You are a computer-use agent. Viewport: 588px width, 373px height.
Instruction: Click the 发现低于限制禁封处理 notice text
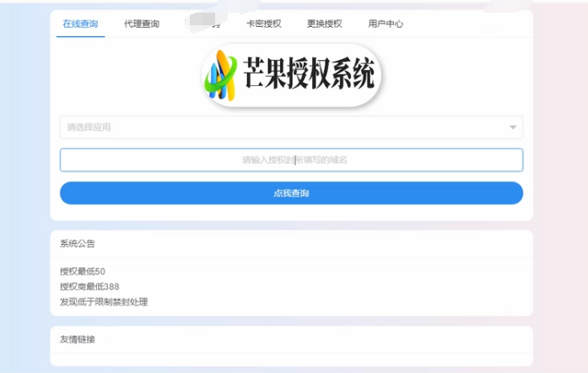(104, 301)
